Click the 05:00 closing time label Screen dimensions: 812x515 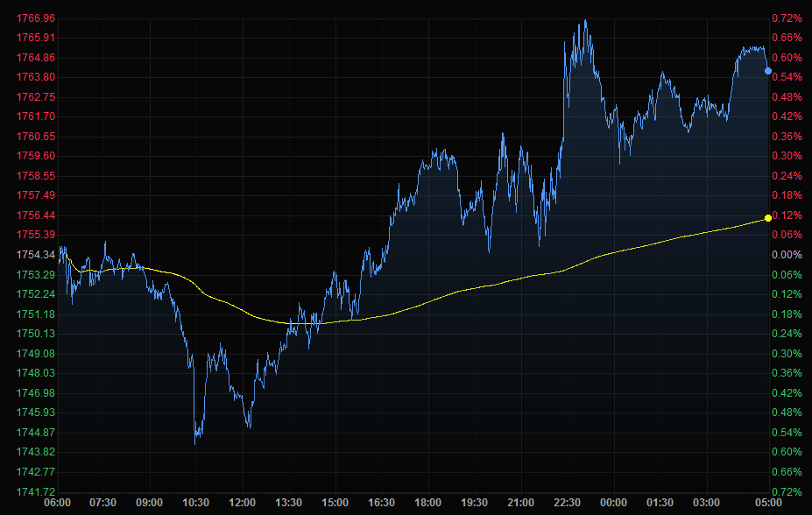tap(768, 503)
